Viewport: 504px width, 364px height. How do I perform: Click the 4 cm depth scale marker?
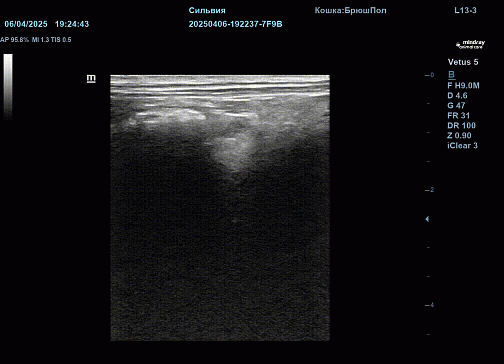tap(430, 305)
